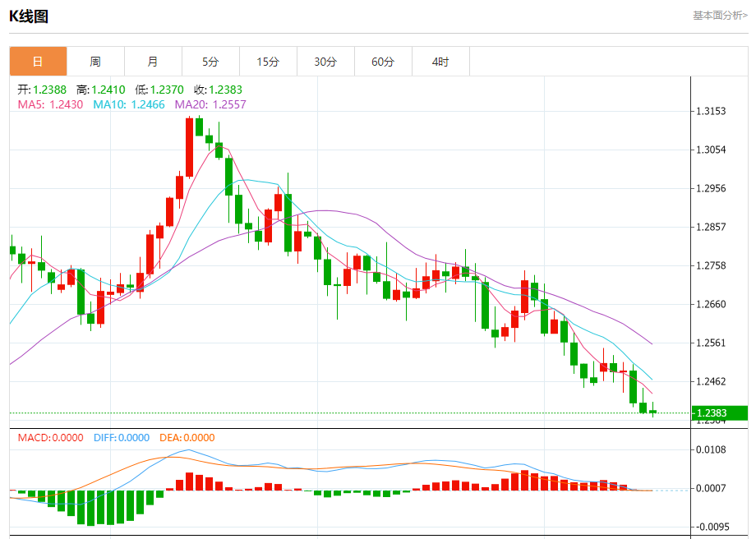Select the 日 daily chart tab

click(x=38, y=62)
